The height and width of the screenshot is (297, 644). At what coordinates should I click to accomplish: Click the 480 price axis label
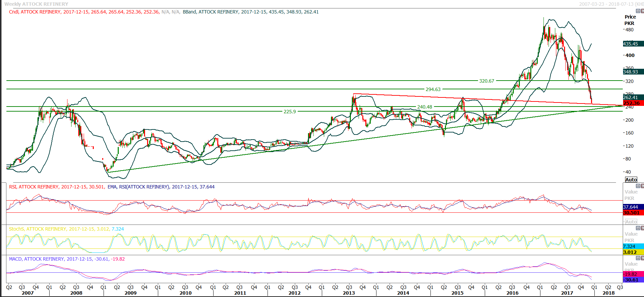(629, 30)
